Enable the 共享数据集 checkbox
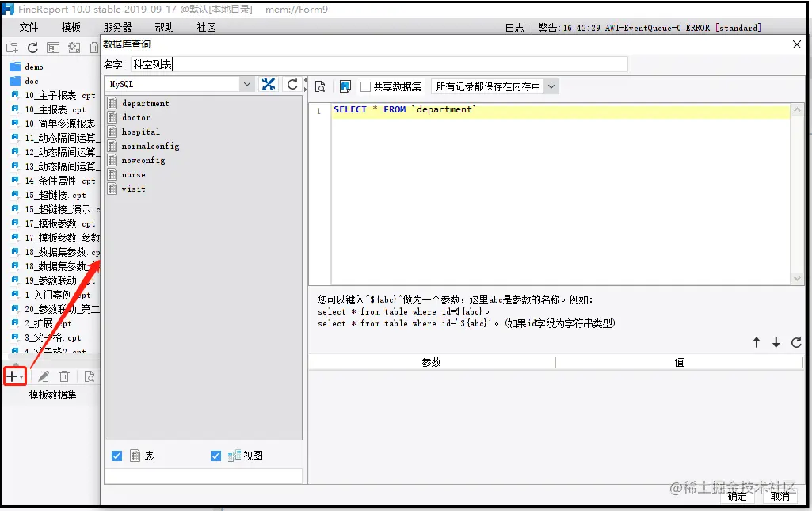812x511 pixels. [366, 86]
